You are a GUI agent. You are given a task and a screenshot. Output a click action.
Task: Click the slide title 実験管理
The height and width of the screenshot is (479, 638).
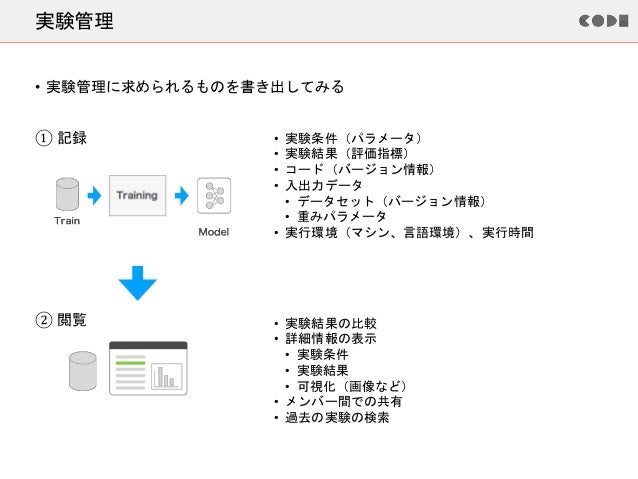[x=74, y=21]
